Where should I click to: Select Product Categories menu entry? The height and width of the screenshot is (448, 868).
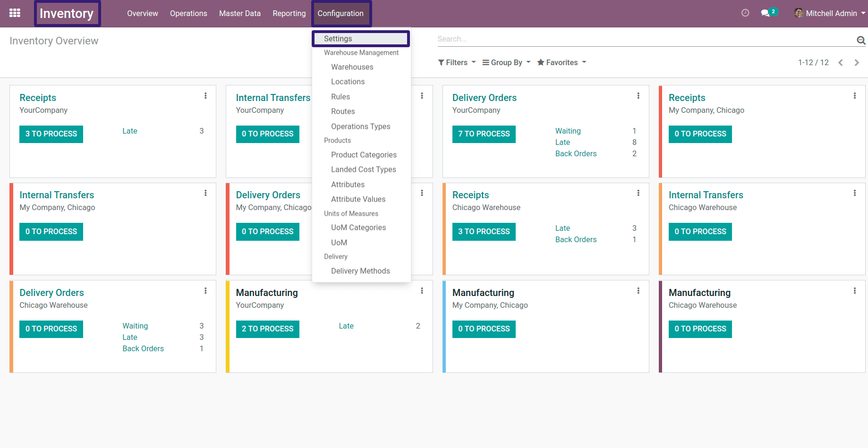pos(364,155)
